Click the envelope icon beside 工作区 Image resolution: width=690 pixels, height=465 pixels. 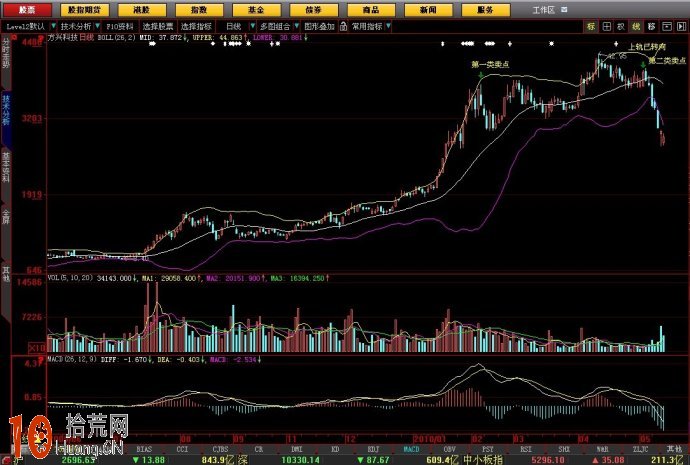[564, 9]
